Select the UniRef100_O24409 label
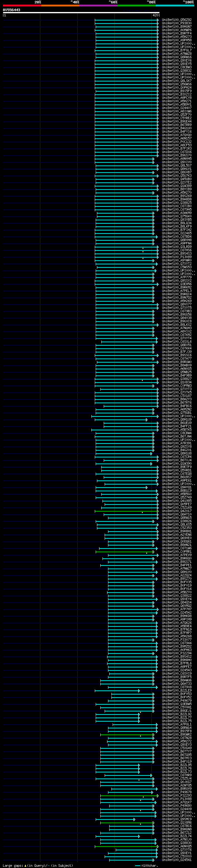 click(x=177, y=809)
